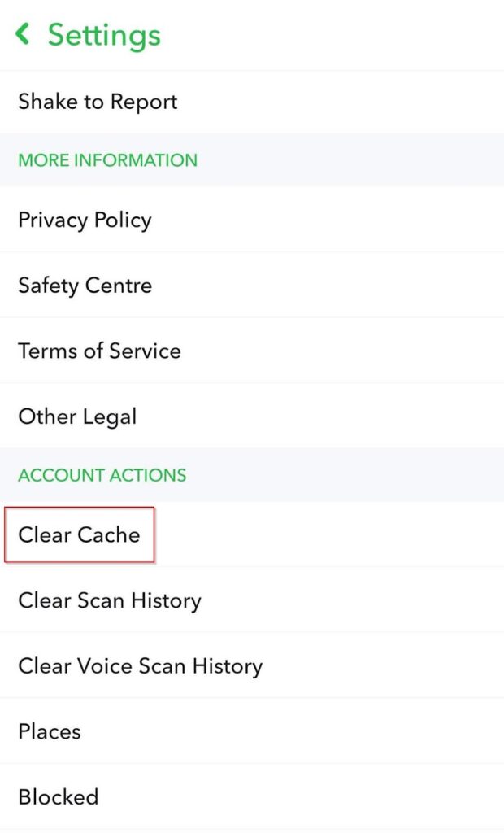Click the MORE INFORMATION section header

(x=107, y=160)
